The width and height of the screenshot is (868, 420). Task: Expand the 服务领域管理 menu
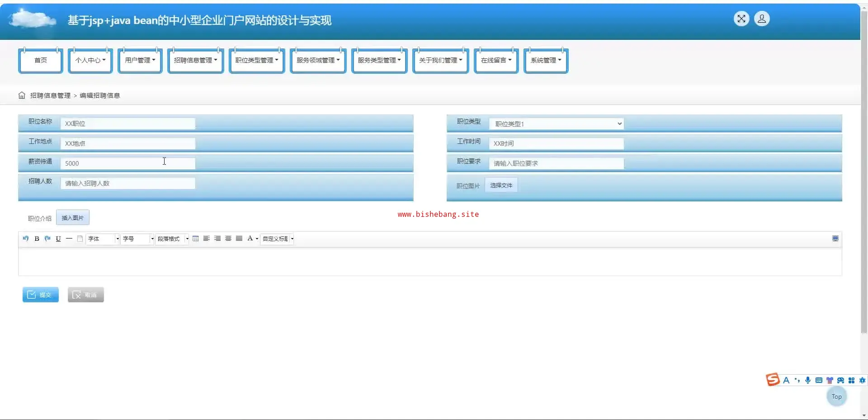click(318, 60)
